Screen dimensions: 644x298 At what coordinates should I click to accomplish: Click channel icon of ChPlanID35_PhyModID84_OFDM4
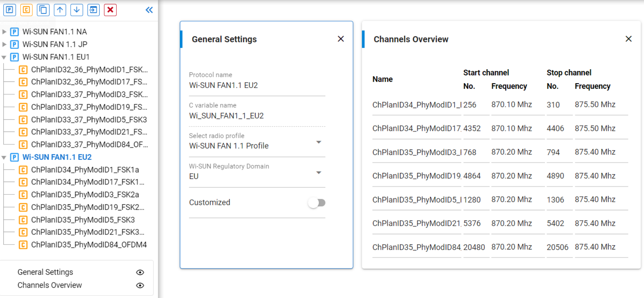[x=23, y=244]
